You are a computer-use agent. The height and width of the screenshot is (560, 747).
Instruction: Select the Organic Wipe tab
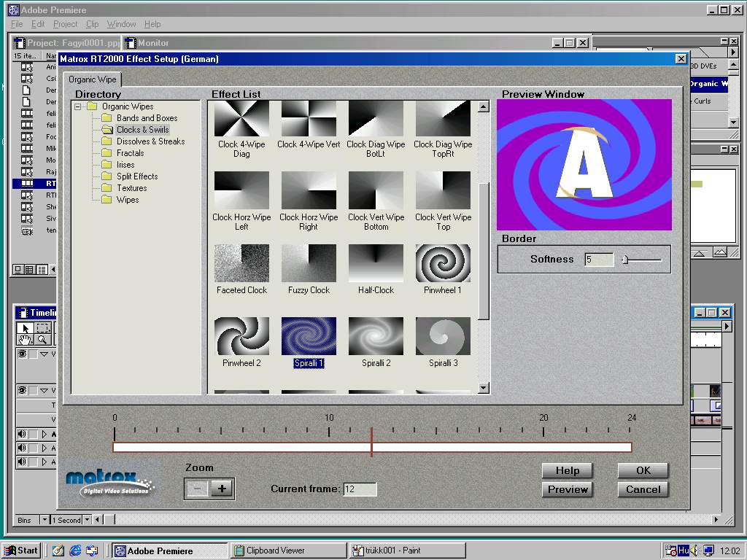tap(93, 79)
